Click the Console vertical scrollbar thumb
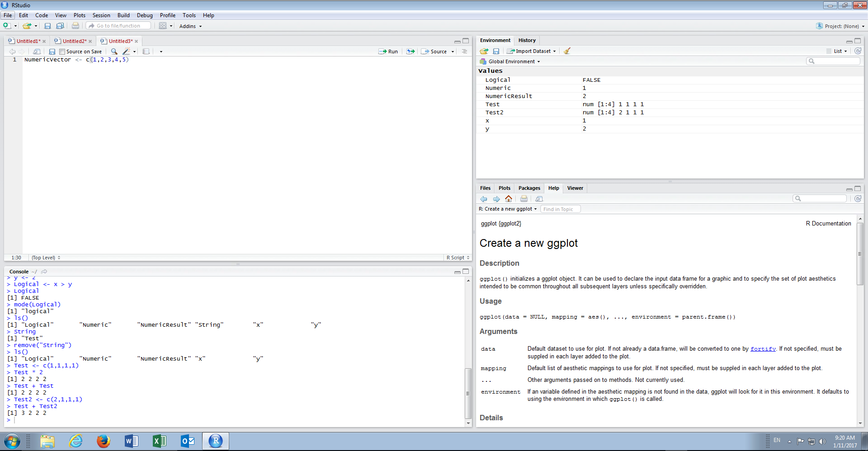The image size is (868, 451). click(x=468, y=393)
